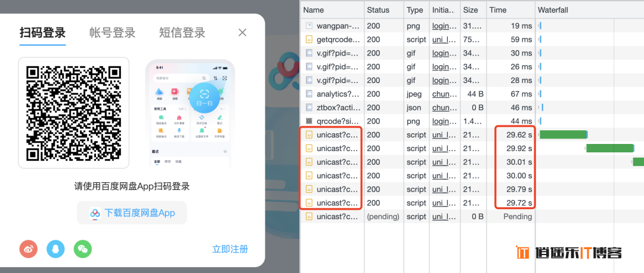Select the pending unicast request row
The image size is (644, 273).
tap(338, 216)
